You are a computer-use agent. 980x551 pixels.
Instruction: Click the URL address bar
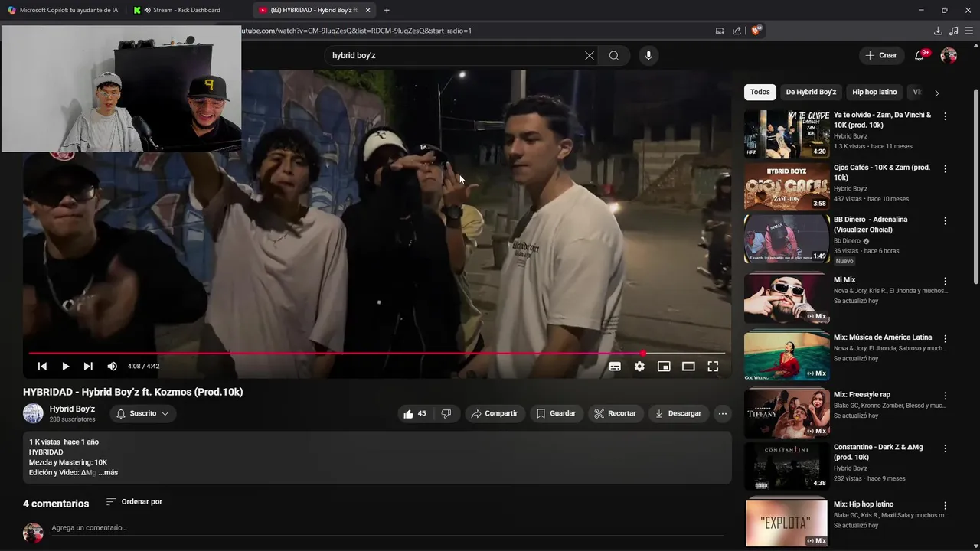click(475, 31)
